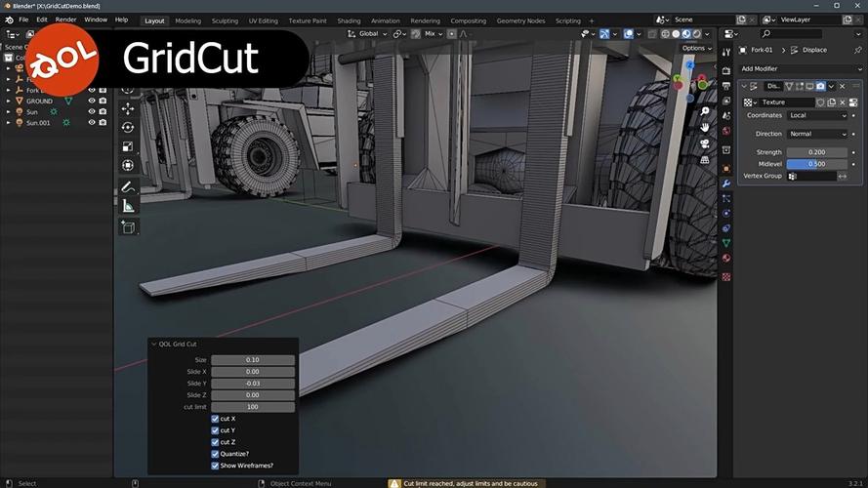Toggle the cut X checkbox

(215, 419)
